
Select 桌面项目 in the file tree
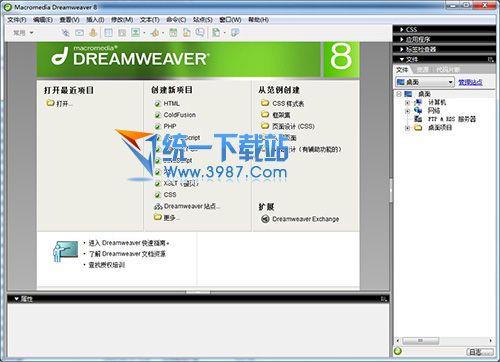[440, 127]
